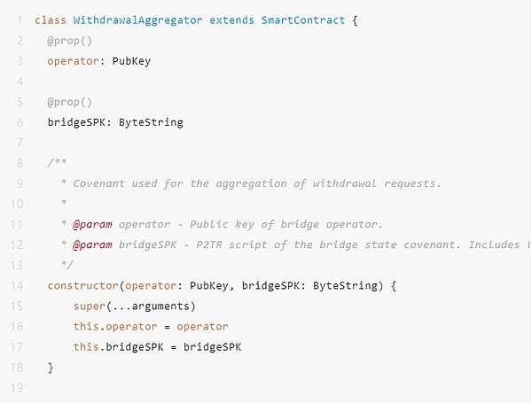The height and width of the screenshot is (403, 532).
Task: Click the 'super(...arguments)' call
Action: [133, 306]
